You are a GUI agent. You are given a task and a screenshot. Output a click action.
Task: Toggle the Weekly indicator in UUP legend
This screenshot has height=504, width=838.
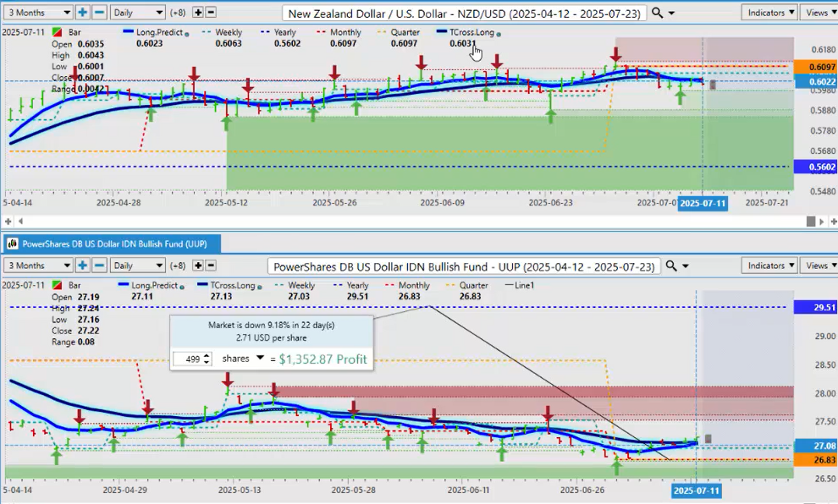point(299,286)
